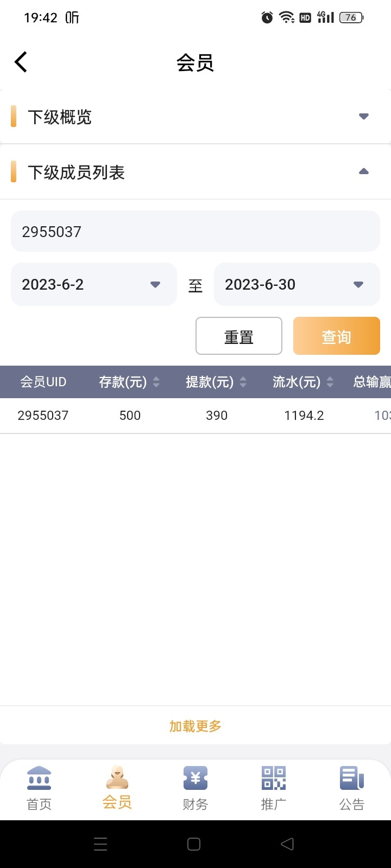Switch to the 财务 tab

[195, 788]
